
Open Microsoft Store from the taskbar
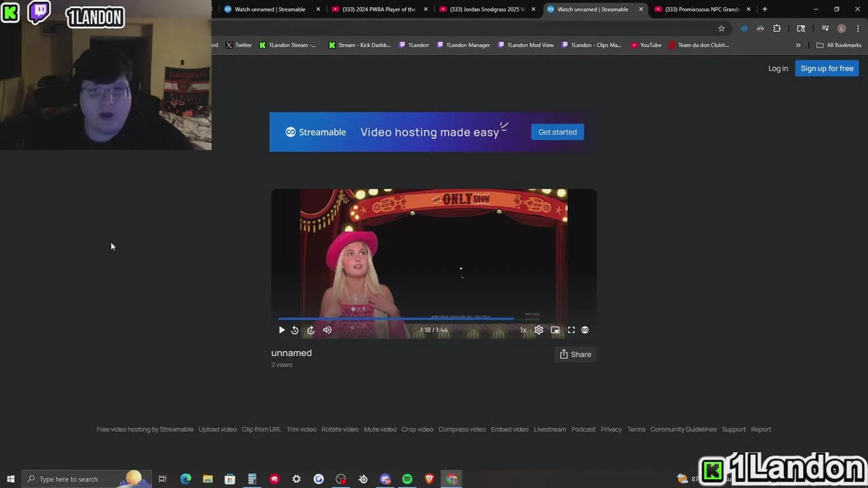[230, 479]
